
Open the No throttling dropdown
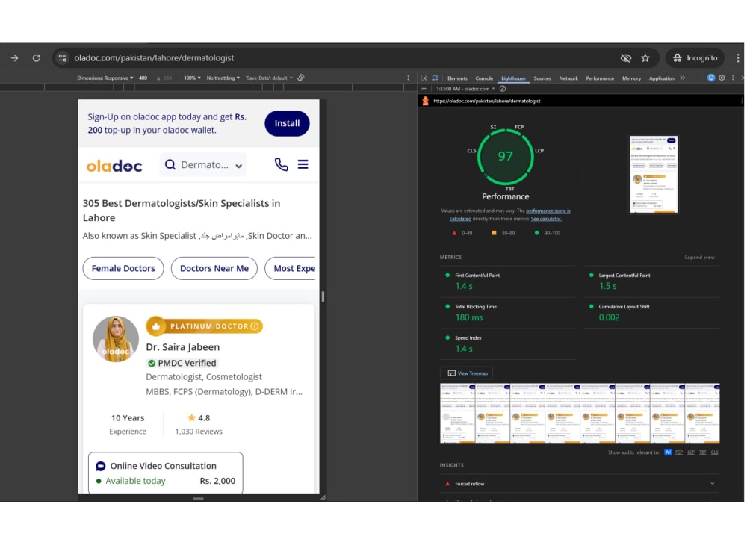tap(223, 78)
